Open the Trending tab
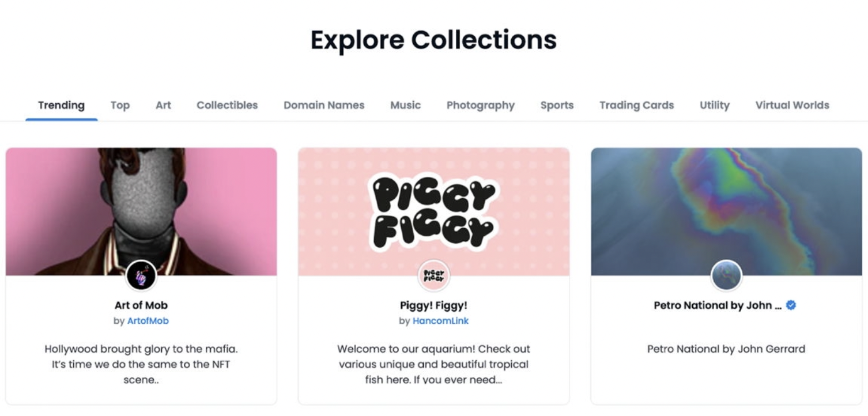This screenshot has width=868, height=416. tap(61, 105)
